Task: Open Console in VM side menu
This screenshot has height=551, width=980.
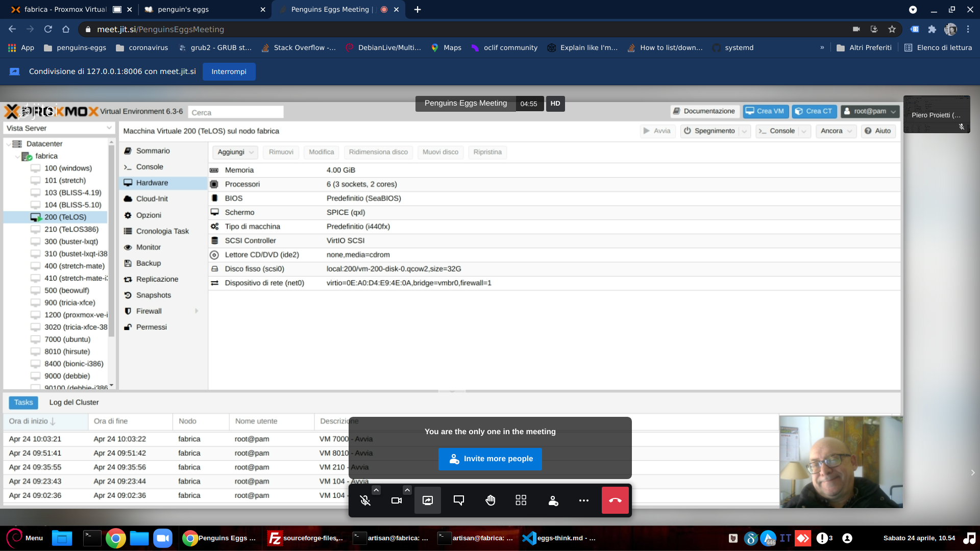Action: point(150,167)
